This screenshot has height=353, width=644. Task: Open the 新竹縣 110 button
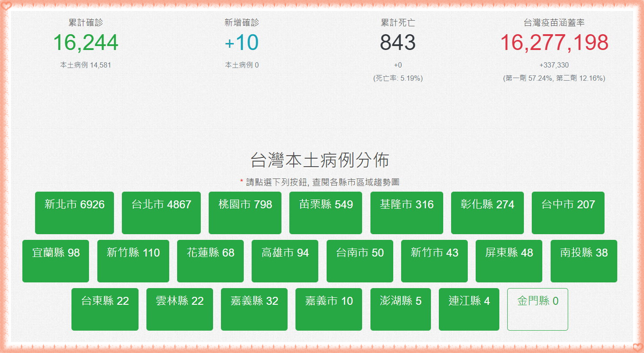[133, 261]
